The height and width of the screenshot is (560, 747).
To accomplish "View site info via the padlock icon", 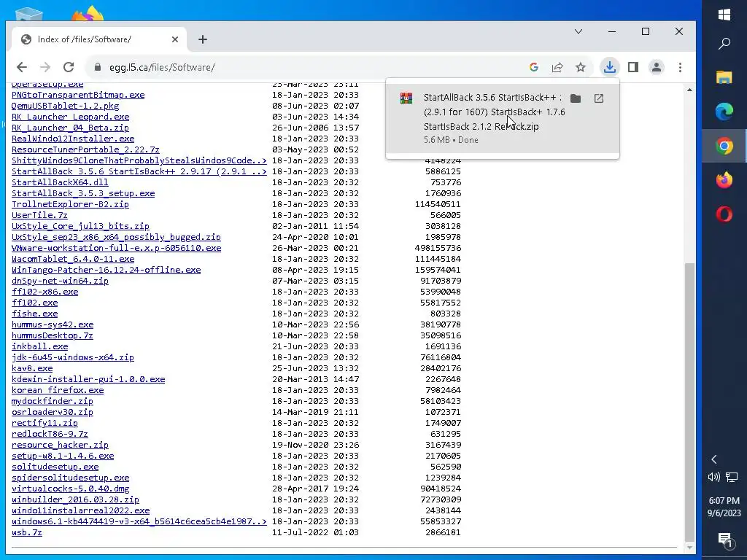I will tap(98, 67).
